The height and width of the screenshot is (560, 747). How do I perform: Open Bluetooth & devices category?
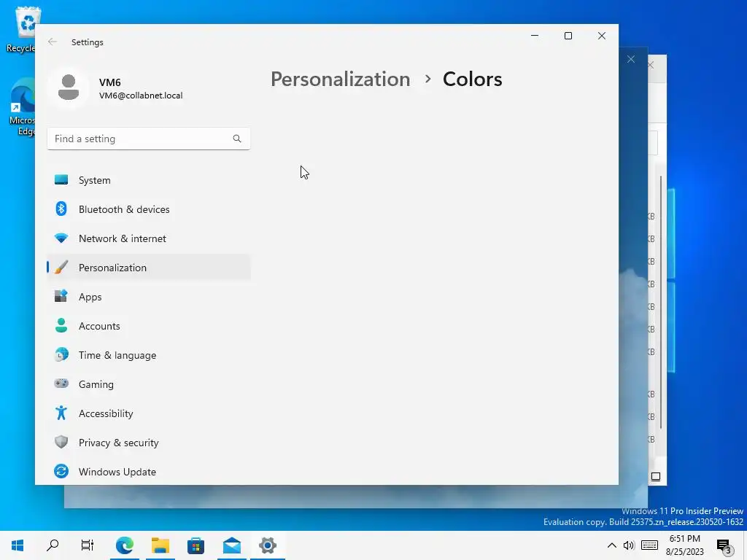click(149, 209)
